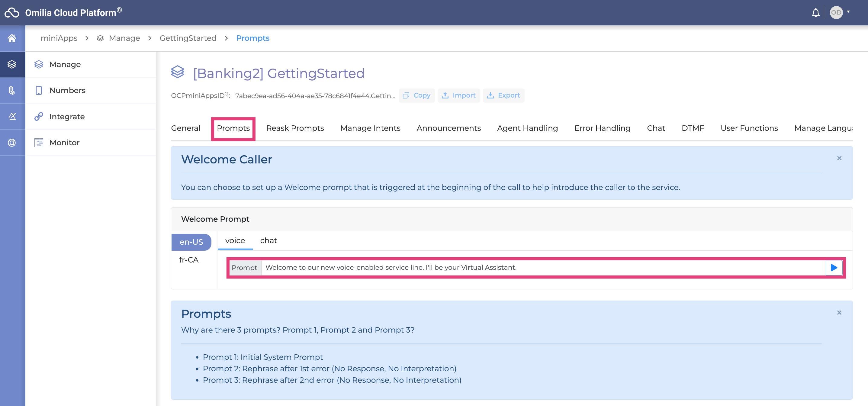The image size is (868, 406).
Task: Click the 'Prompt 3: Rephrase after 2nd error' bullet
Action: pyautogui.click(x=332, y=380)
